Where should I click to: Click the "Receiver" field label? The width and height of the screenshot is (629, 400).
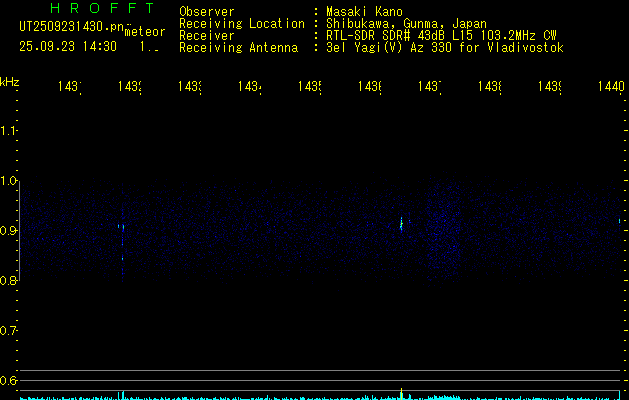(207, 36)
